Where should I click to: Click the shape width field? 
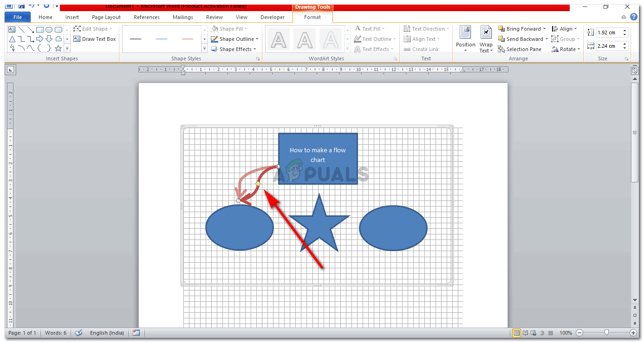click(x=608, y=46)
